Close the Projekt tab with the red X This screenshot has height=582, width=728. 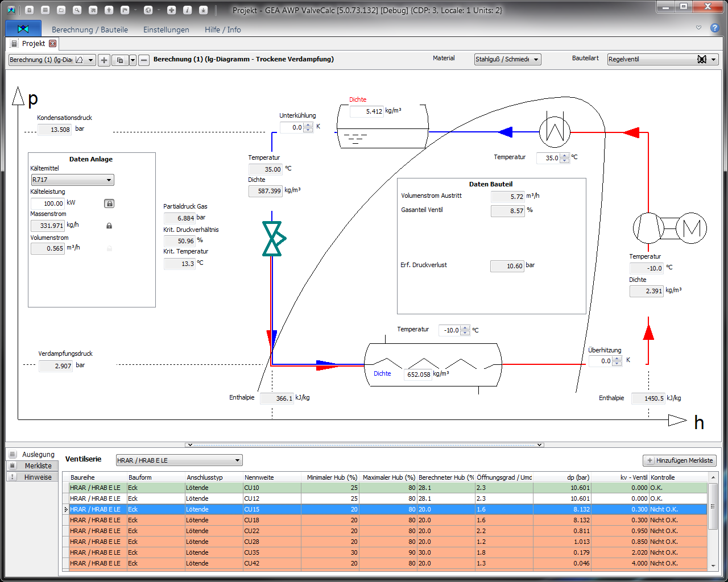[x=53, y=43]
